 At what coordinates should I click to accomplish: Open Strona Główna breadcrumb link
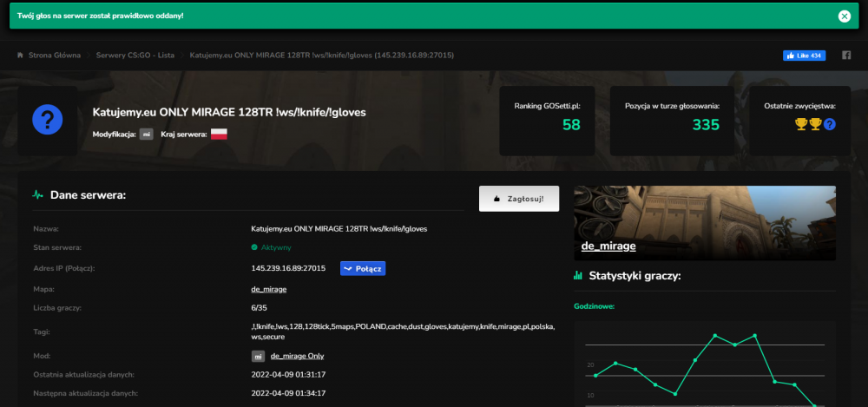(x=54, y=56)
